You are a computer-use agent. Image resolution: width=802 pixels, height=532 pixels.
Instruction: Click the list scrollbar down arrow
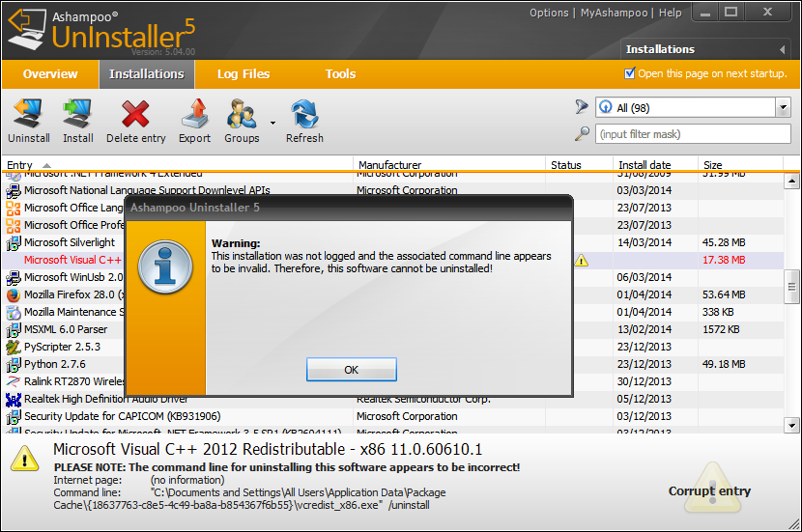[x=791, y=425]
